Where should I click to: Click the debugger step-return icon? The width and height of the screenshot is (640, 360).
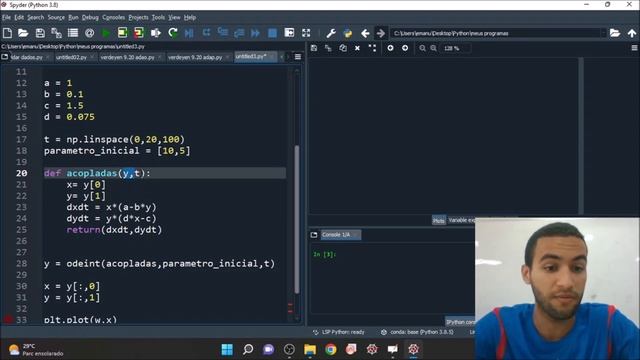point(239,33)
